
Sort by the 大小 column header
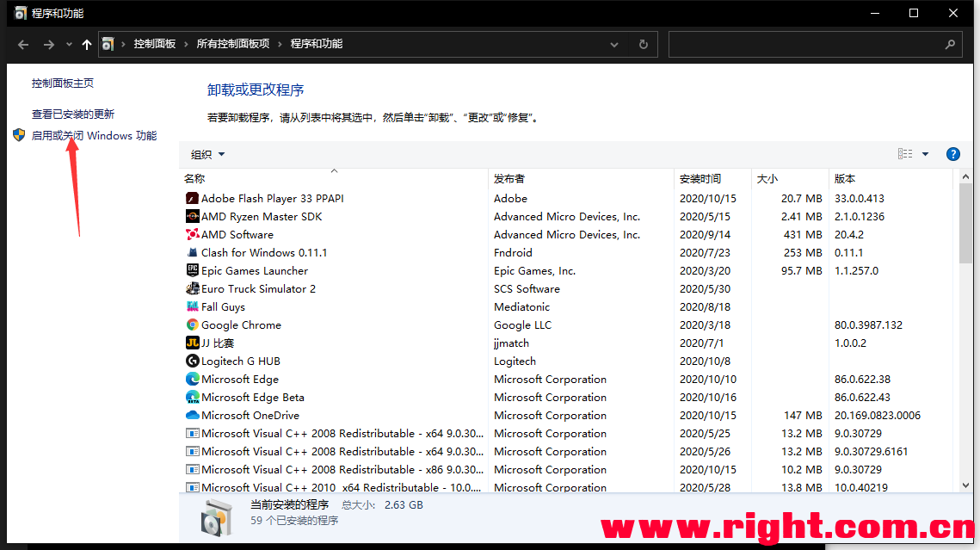[790, 179]
